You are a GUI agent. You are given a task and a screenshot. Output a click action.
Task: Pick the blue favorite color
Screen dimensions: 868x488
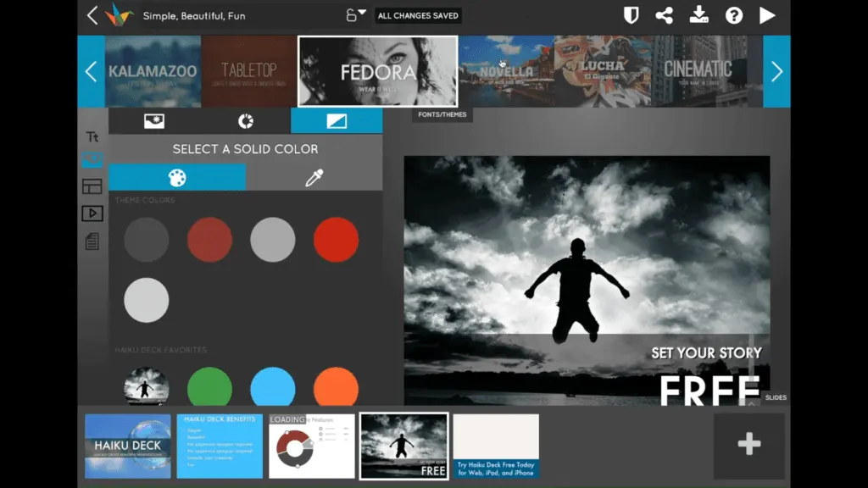[273, 386]
